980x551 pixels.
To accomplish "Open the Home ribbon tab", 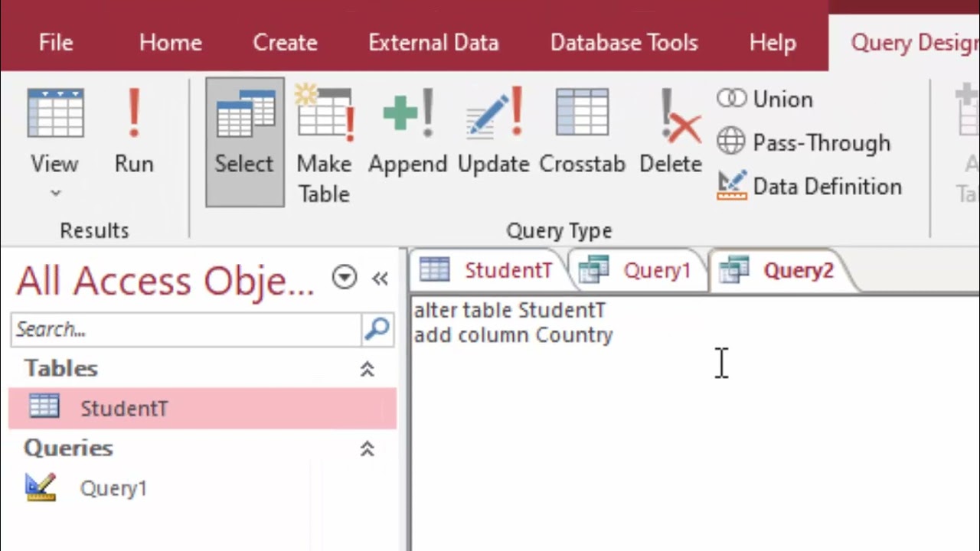I will coord(171,42).
